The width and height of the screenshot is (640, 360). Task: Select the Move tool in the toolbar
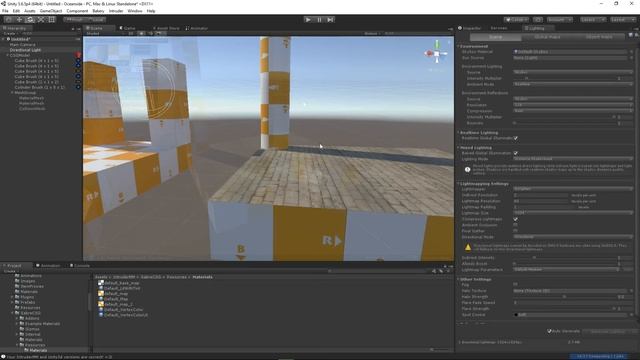[x=19, y=19]
